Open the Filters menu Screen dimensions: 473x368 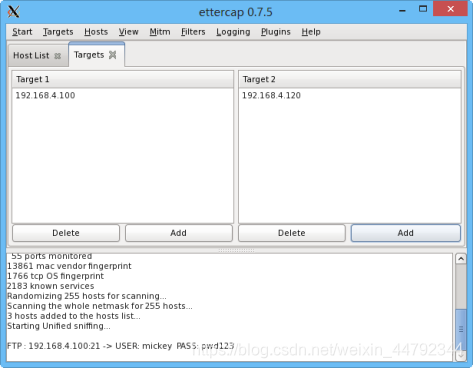coord(193,32)
